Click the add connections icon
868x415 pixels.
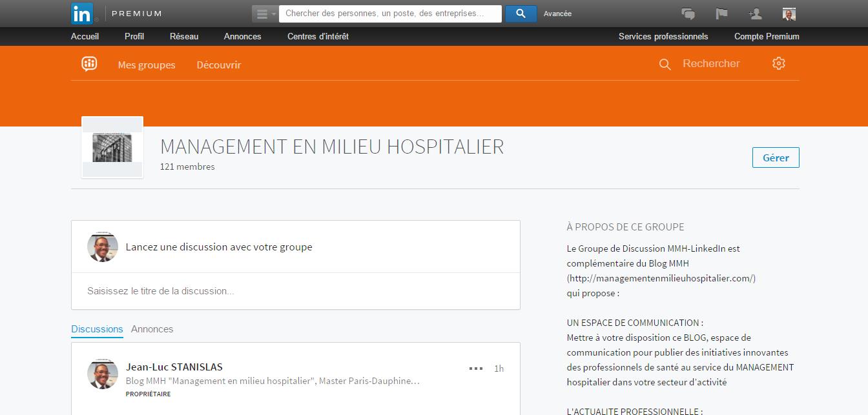755,14
